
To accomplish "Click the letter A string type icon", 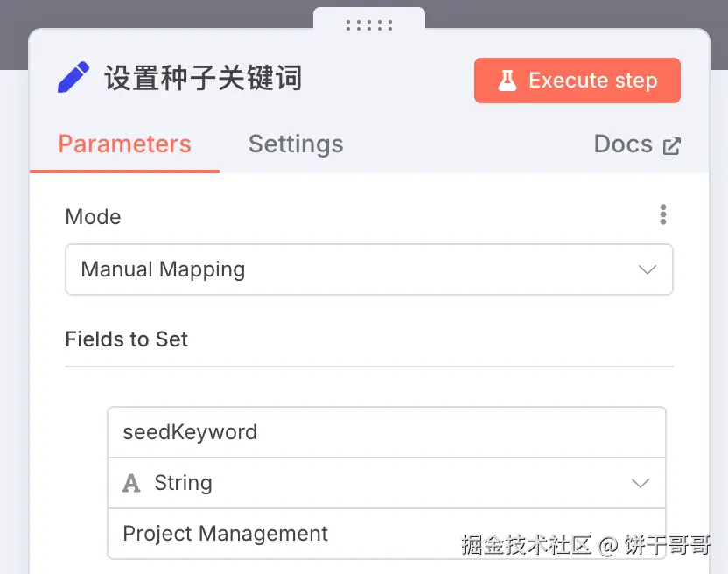I will click(131, 483).
